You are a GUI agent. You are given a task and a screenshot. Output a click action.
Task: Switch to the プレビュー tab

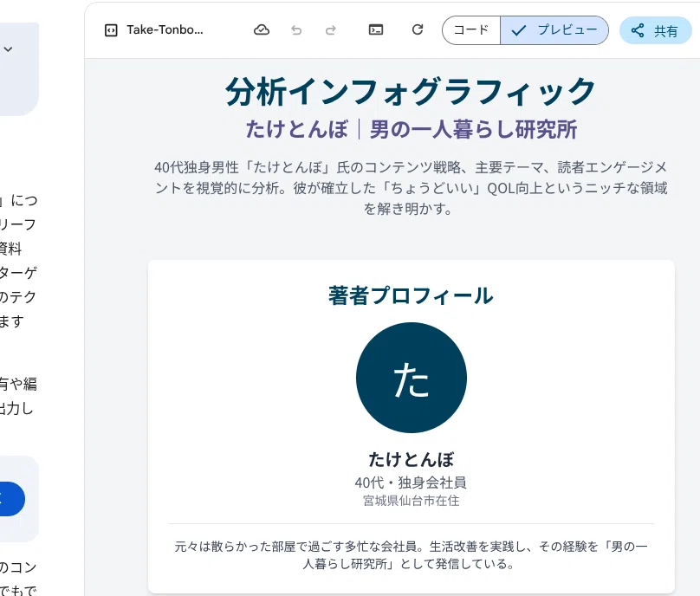click(554, 30)
